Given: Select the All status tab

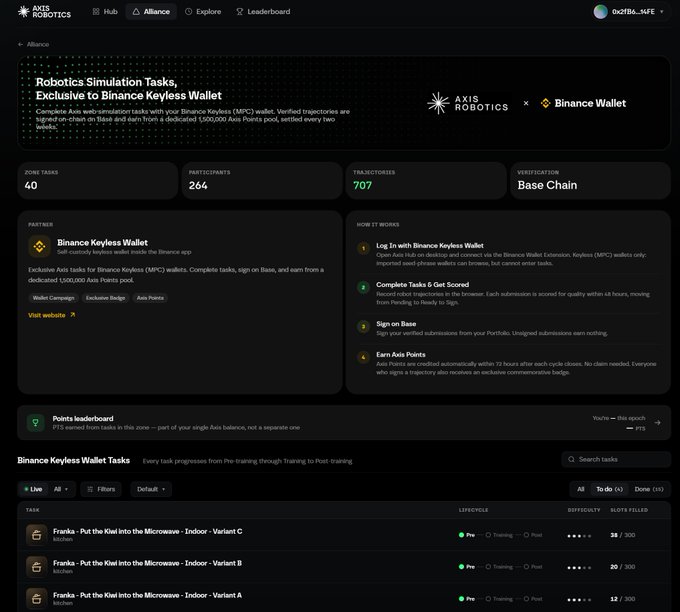Looking at the screenshot, I should coord(581,489).
